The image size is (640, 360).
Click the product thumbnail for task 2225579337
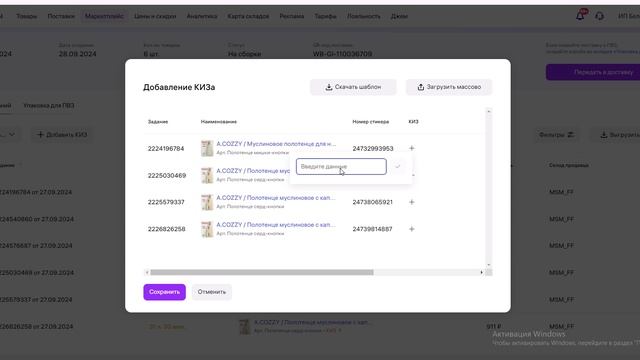[207, 202]
